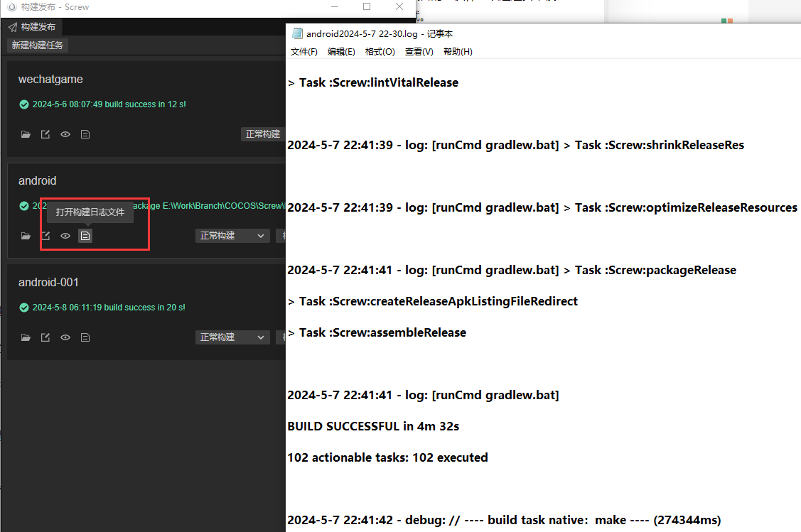Open Notepad 编辑(E) menu
The width and height of the screenshot is (801, 532).
[x=341, y=52]
